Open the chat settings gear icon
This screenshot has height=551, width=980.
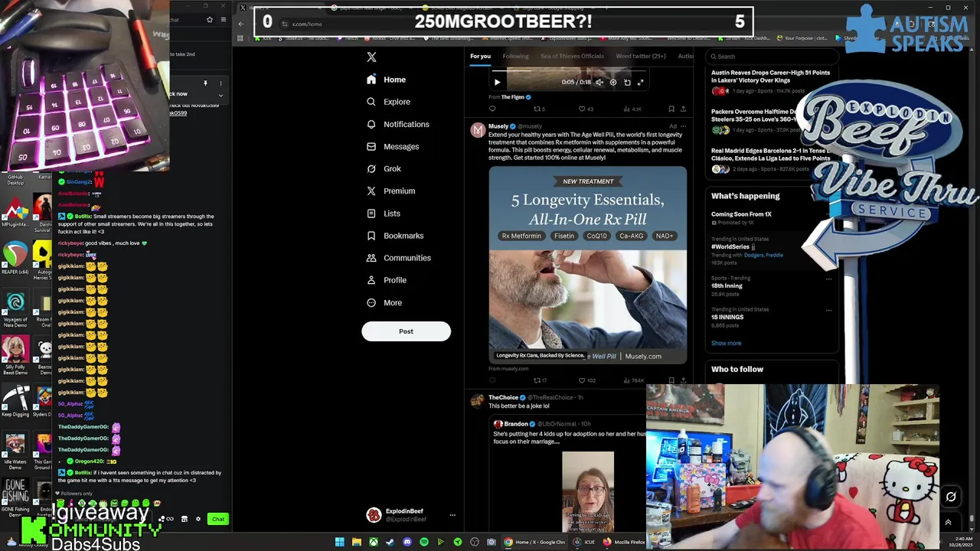tap(198, 519)
